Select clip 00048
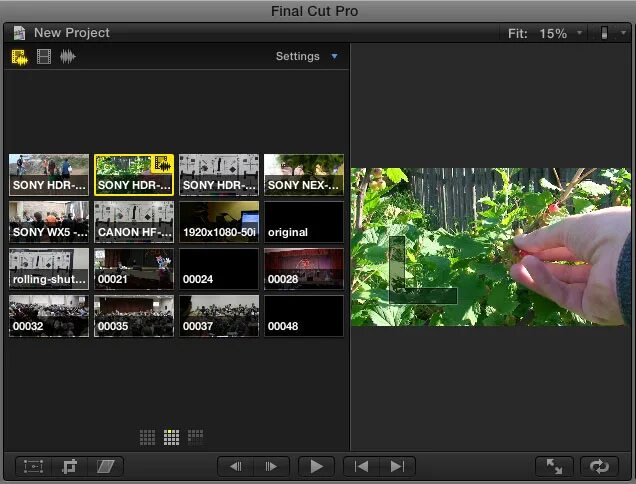Viewport: 636px width, 484px height. [304, 316]
